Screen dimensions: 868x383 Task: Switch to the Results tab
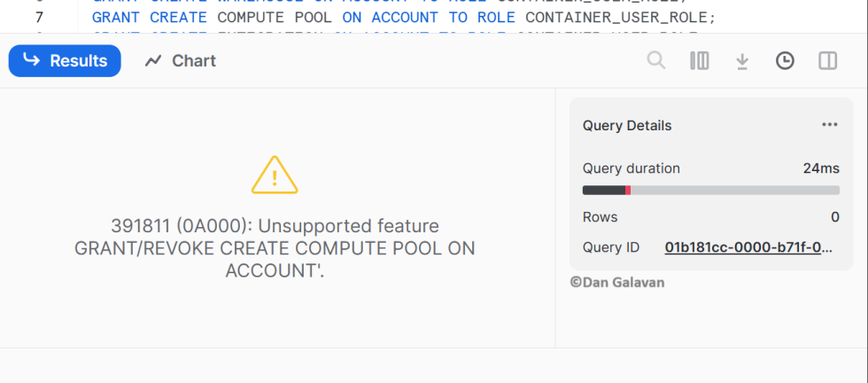tap(65, 61)
